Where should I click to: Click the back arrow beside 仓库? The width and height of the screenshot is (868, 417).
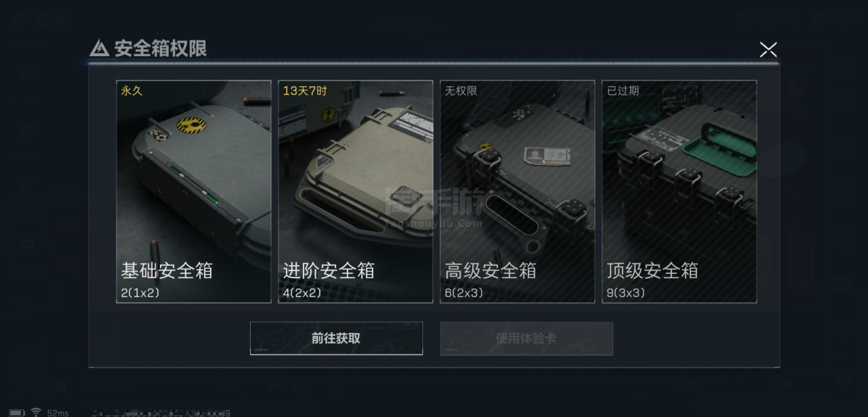pos(18,19)
